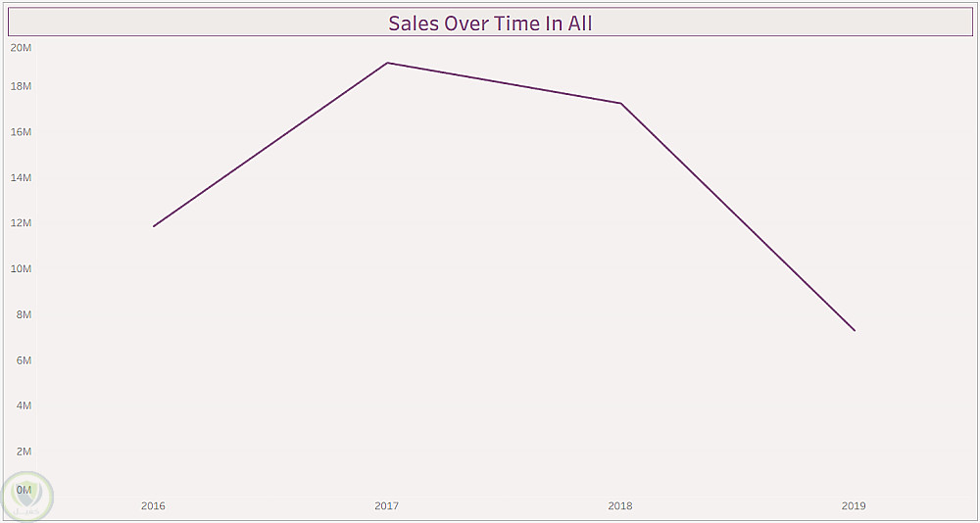Click the 2018 x-axis label

pos(620,506)
